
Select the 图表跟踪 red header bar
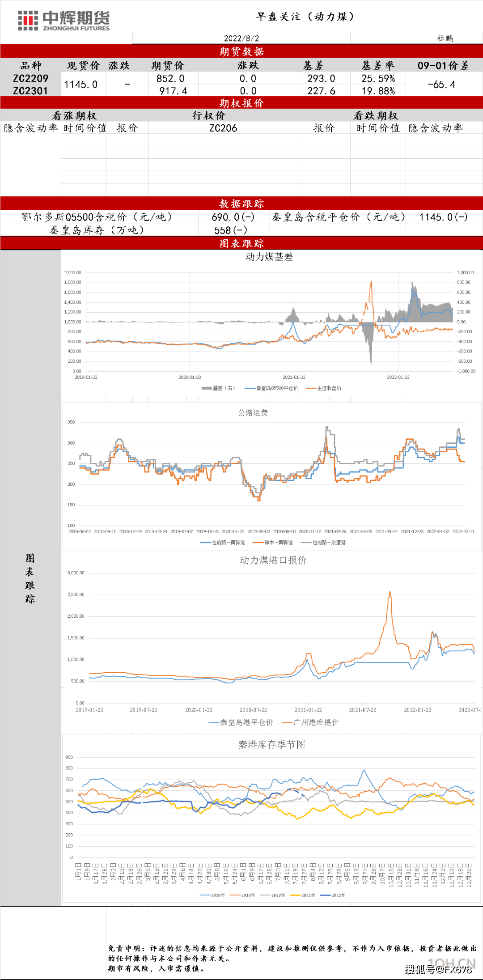[241, 243]
